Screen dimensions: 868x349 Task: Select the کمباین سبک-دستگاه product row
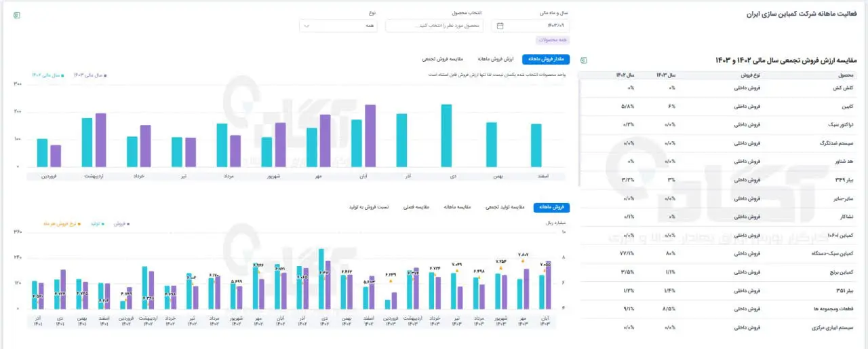(719, 254)
